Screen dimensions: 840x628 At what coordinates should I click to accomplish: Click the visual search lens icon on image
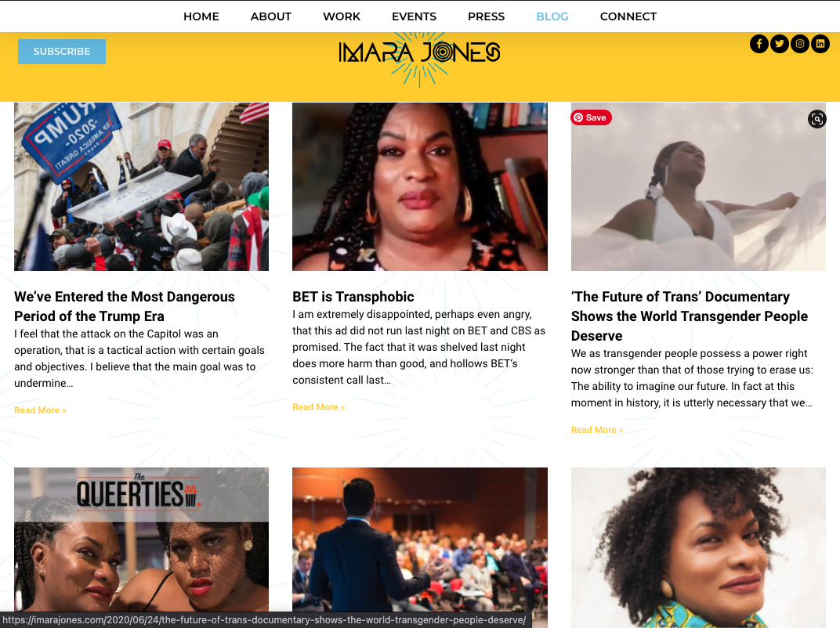click(x=817, y=119)
